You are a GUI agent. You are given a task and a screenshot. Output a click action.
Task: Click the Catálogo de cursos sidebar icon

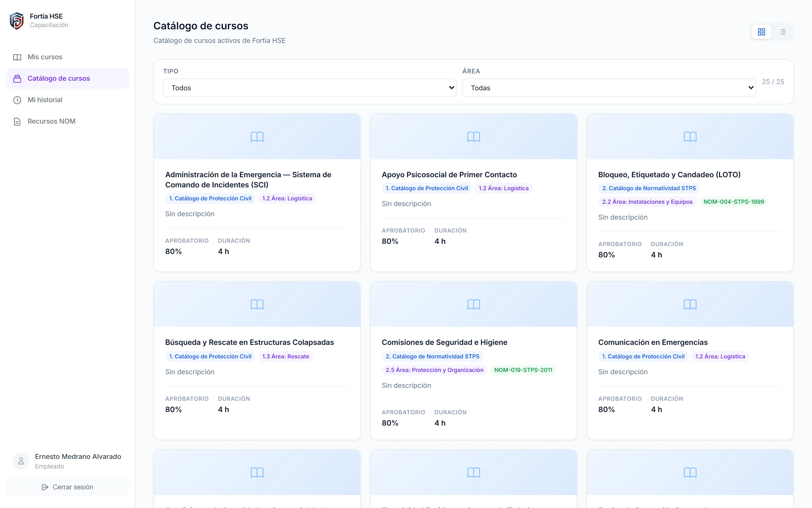coord(17,79)
